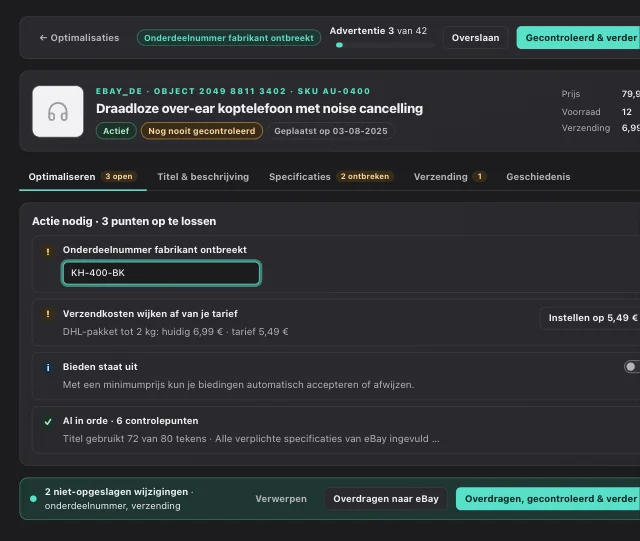Click the 'DHL-pakket tot 2 kg' detail text
Screen dimensions: 640x541
pos(176,332)
